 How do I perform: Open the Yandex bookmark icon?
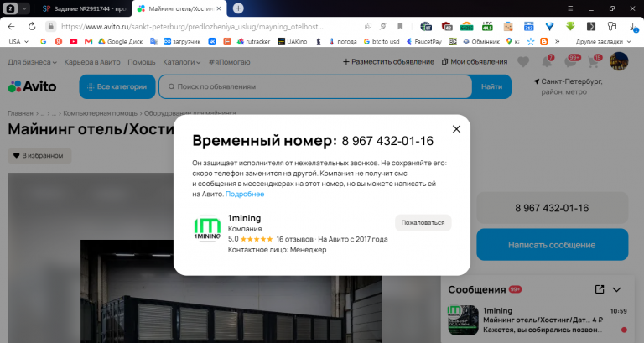click(59, 41)
